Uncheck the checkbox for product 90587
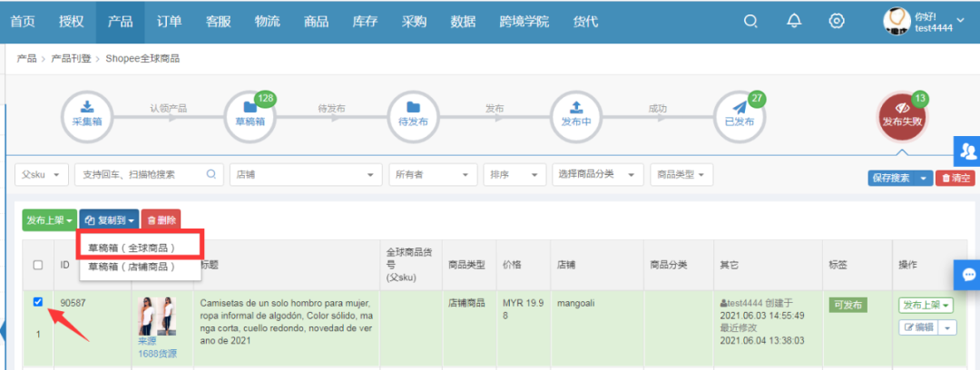The width and height of the screenshot is (980, 370). click(37, 303)
